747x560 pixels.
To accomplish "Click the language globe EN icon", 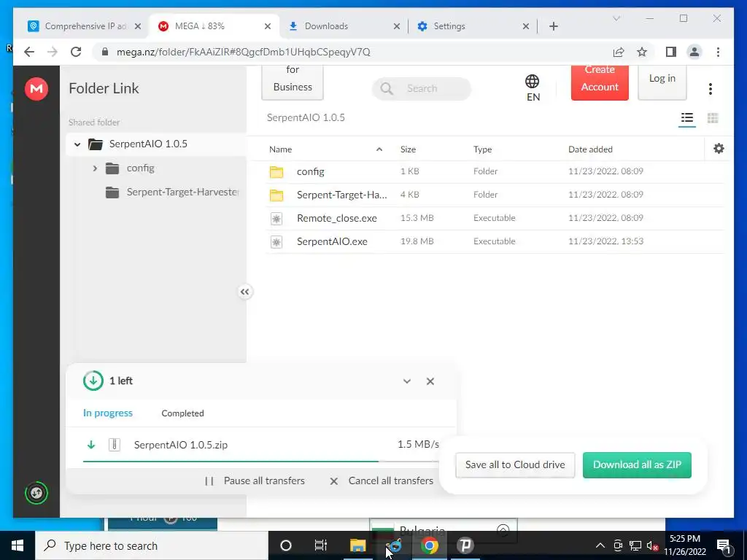I will tap(533, 88).
